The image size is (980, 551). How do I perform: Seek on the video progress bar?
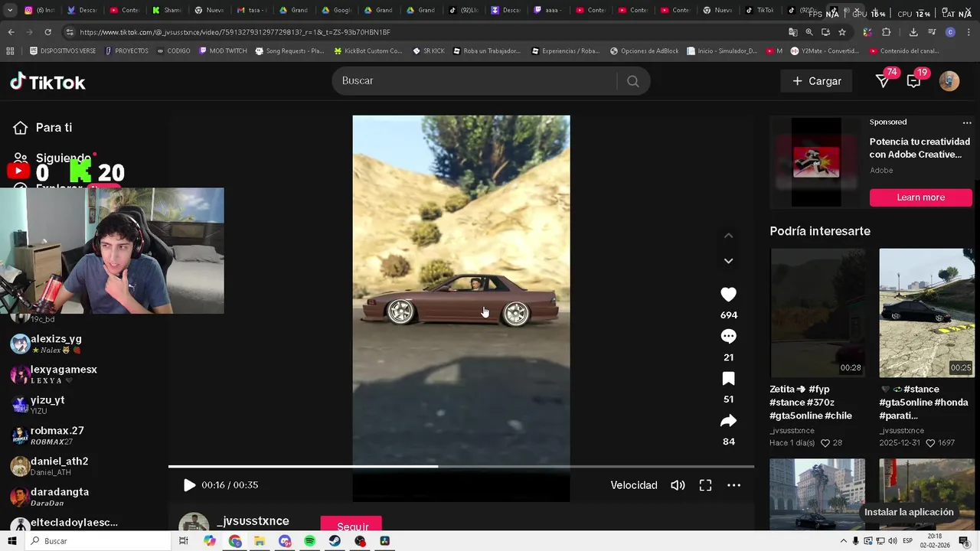click(461, 466)
